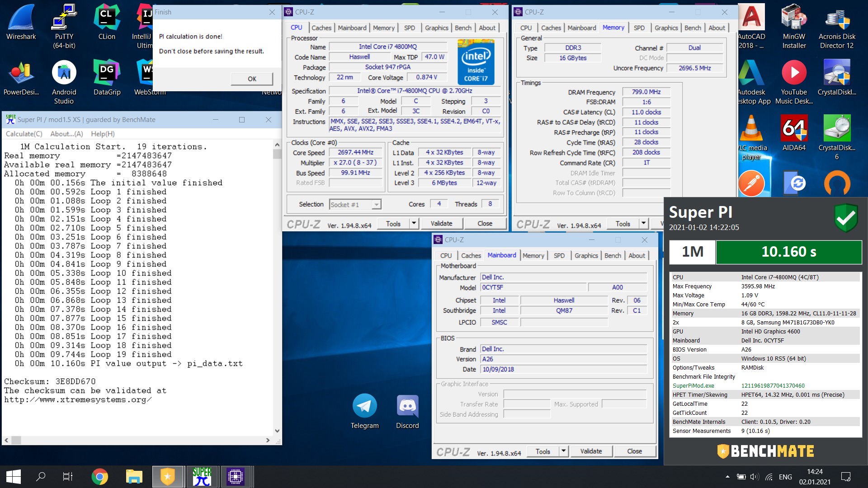Open AutoCAD 2018 desktop shortcut
This screenshot has width=868, height=488.
tap(751, 26)
